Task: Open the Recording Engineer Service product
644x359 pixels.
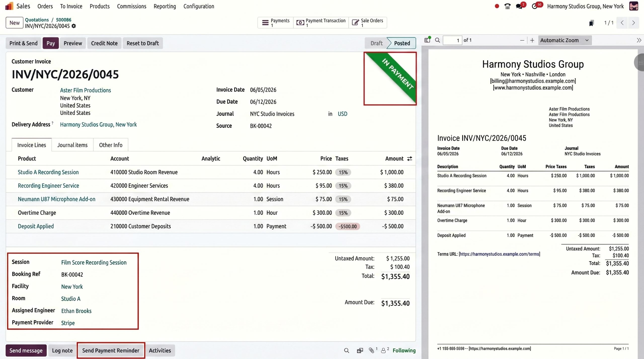Action: tap(49, 186)
